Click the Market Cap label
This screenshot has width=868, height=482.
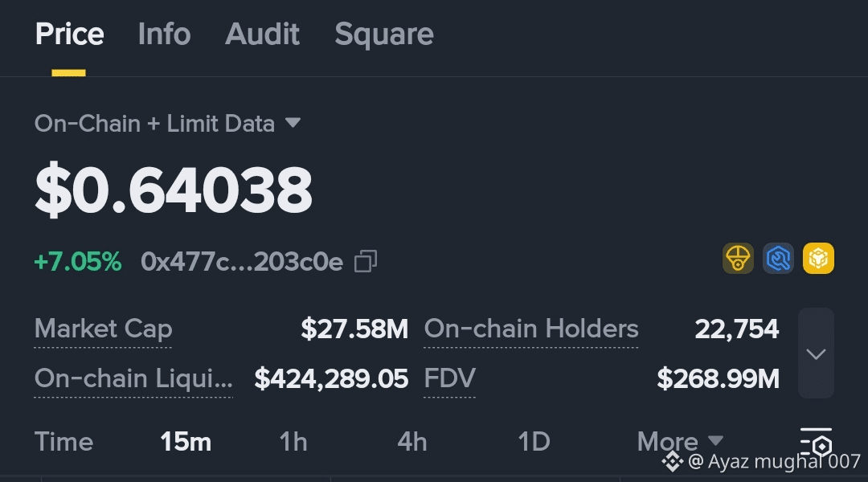(103, 329)
